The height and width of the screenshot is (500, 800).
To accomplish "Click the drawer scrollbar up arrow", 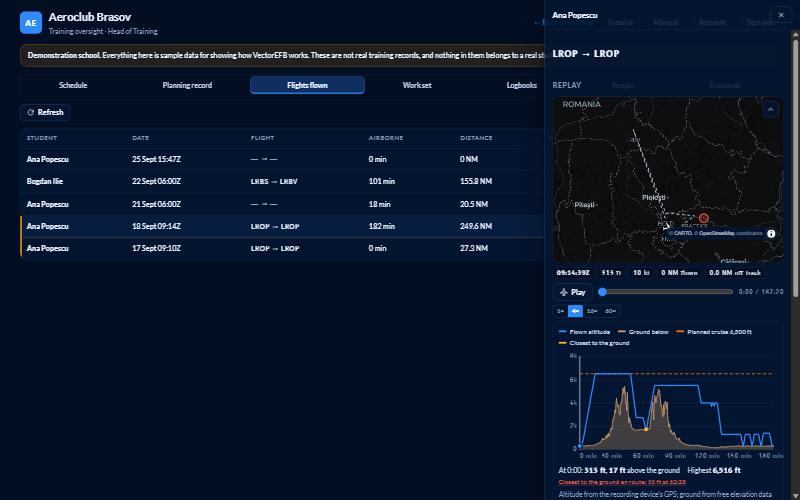I will 795,34.
